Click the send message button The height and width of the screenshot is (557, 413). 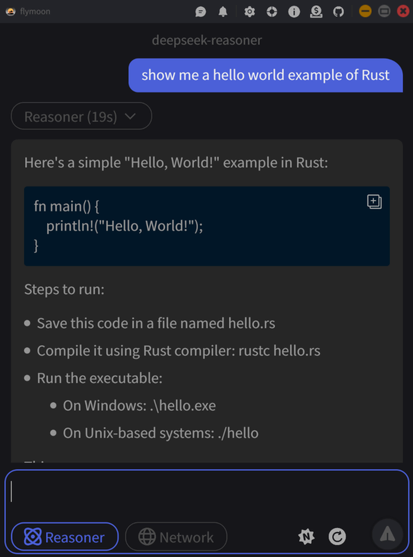point(387,534)
